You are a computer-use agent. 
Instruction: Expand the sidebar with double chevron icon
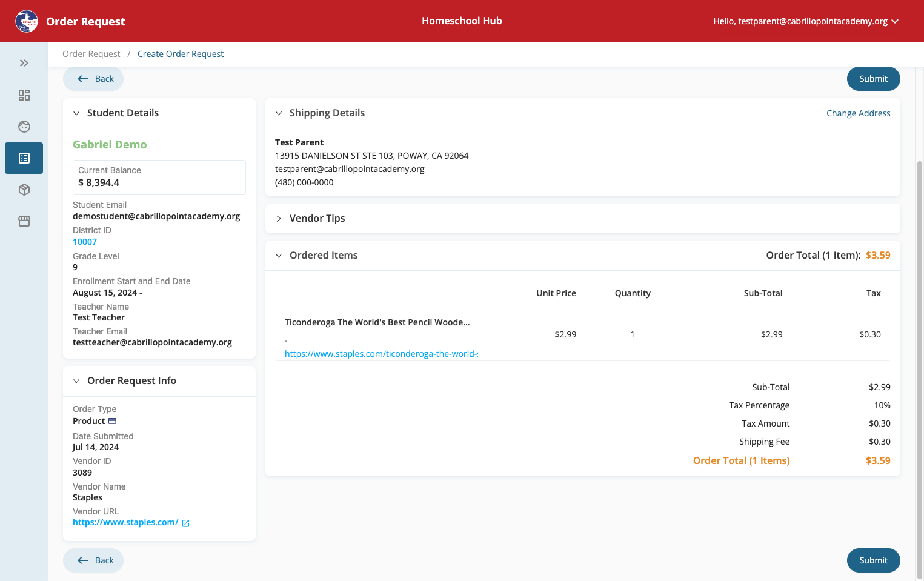pyautogui.click(x=24, y=63)
